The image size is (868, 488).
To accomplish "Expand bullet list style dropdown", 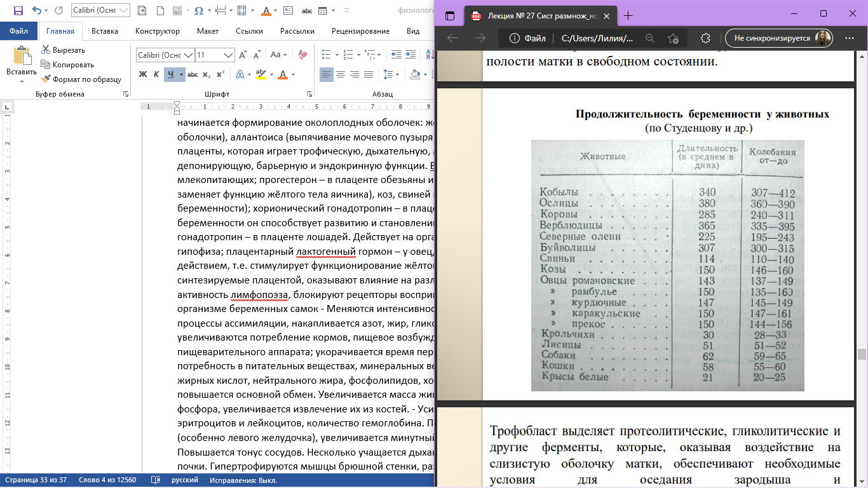I will tap(336, 55).
